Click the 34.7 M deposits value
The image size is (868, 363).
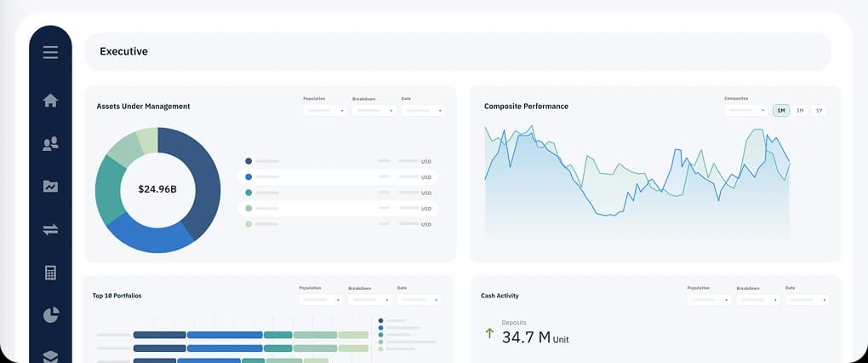coord(525,337)
